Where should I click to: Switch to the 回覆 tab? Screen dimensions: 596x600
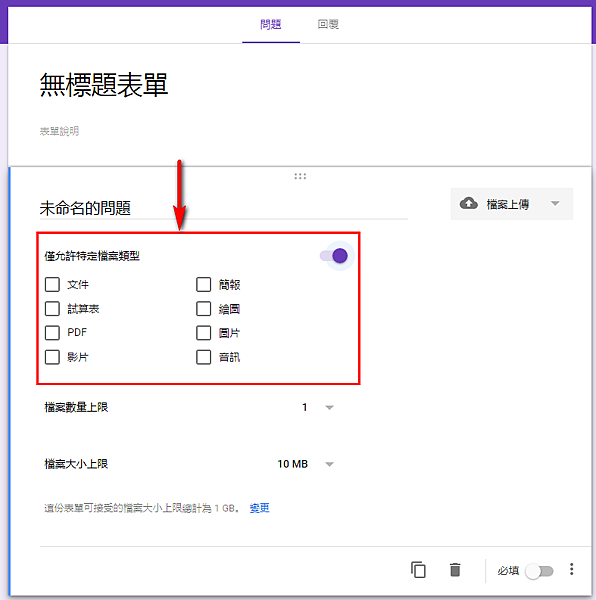click(328, 24)
